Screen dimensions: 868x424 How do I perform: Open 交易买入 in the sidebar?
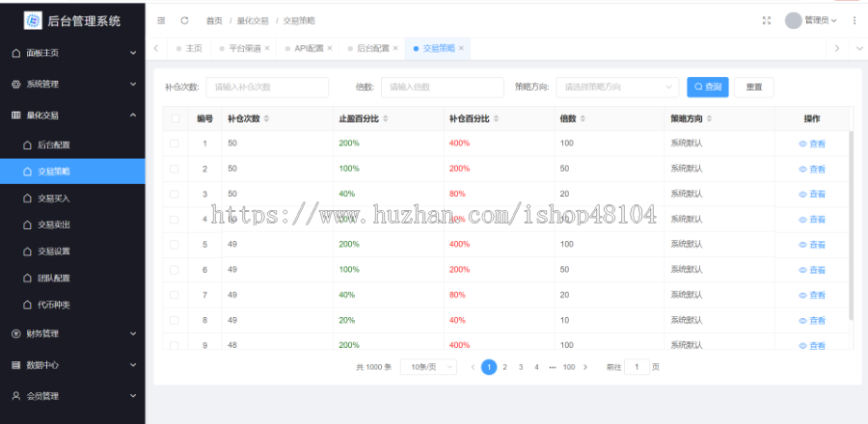[x=72, y=198]
